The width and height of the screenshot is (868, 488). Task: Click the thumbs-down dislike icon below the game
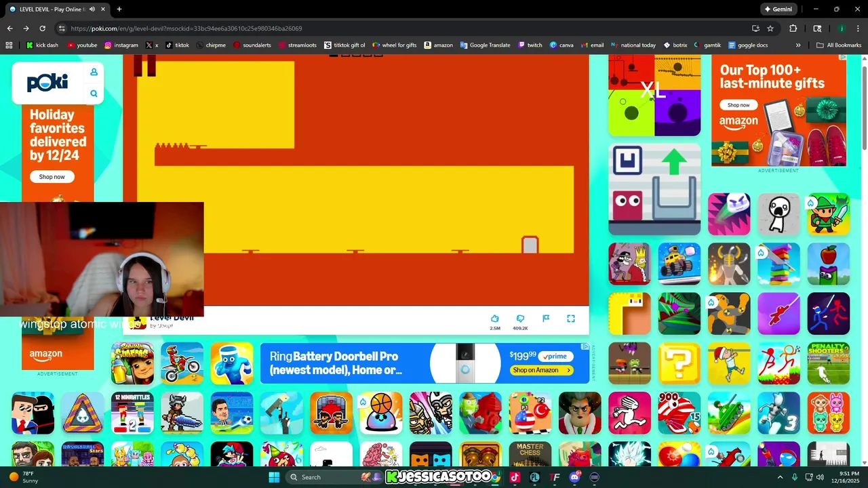(520, 319)
